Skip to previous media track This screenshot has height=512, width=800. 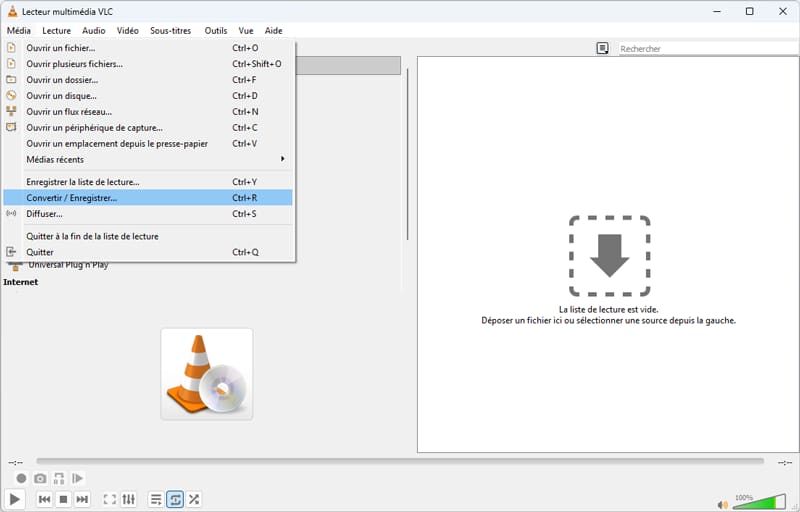(44, 499)
